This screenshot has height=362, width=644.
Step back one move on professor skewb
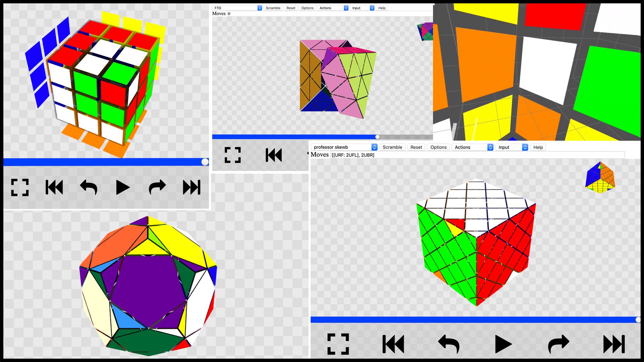pyautogui.click(x=448, y=344)
